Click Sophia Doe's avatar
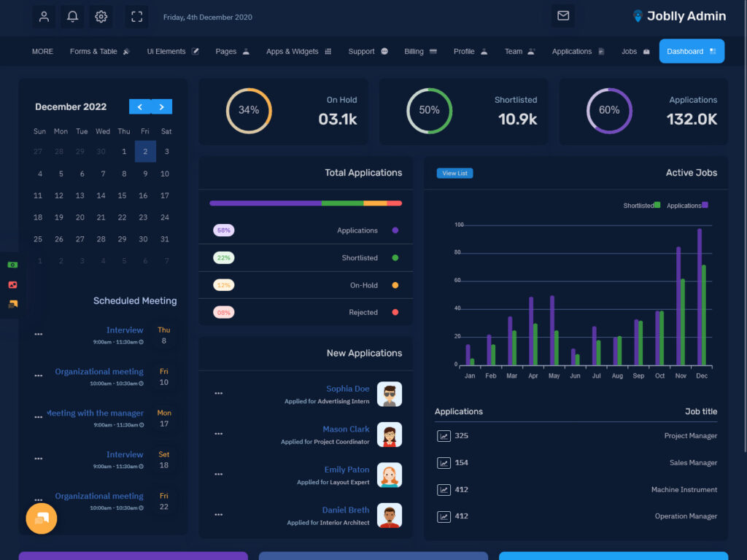The width and height of the screenshot is (747, 560). click(390, 394)
